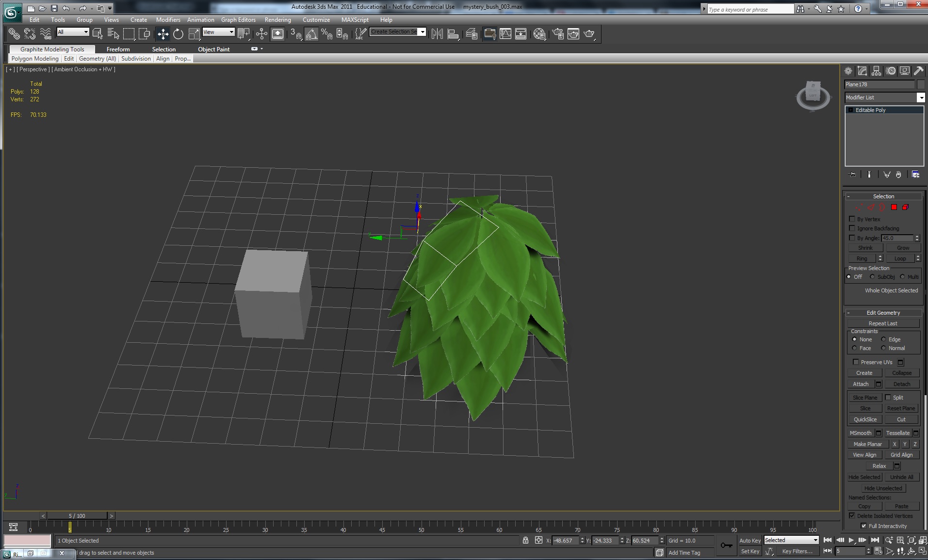The width and height of the screenshot is (928, 560).
Task: Choose the Select Object arrow tool
Action: pos(98,33)
